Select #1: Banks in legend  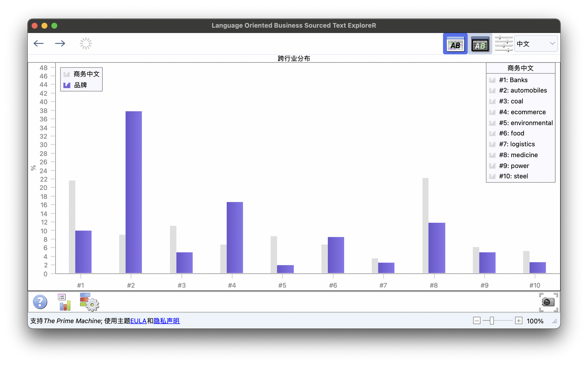[508, 80]
